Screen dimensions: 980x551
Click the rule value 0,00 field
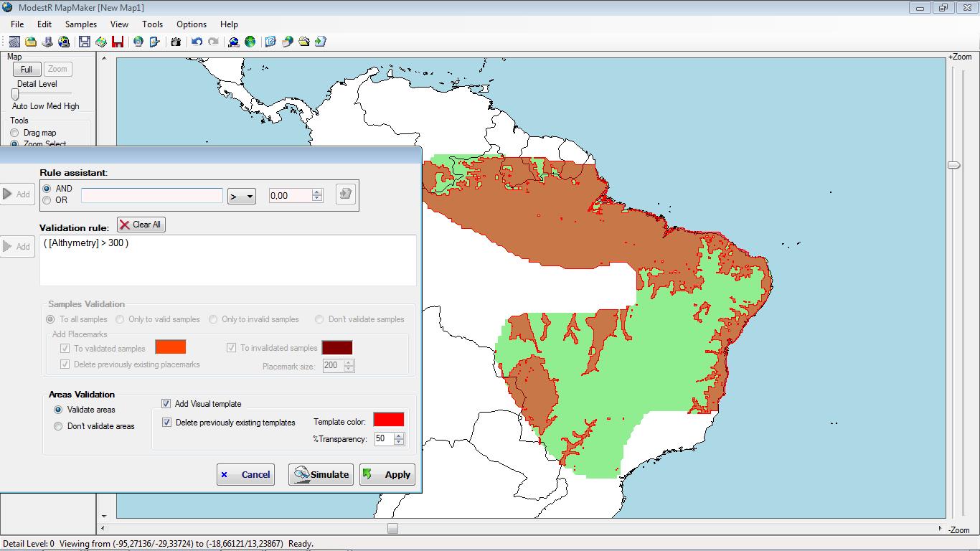click(291, 195)
